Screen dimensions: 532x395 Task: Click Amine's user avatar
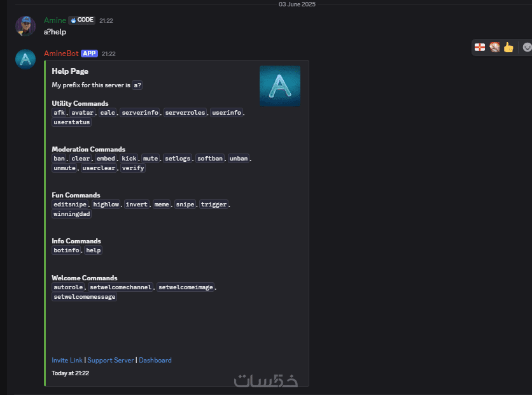pos(25,26)
